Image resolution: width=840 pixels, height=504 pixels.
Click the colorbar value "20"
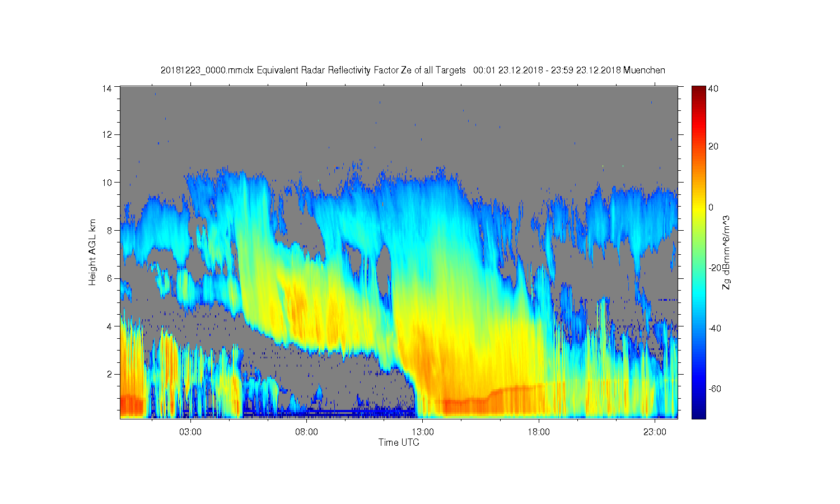(x=713, y=147)
